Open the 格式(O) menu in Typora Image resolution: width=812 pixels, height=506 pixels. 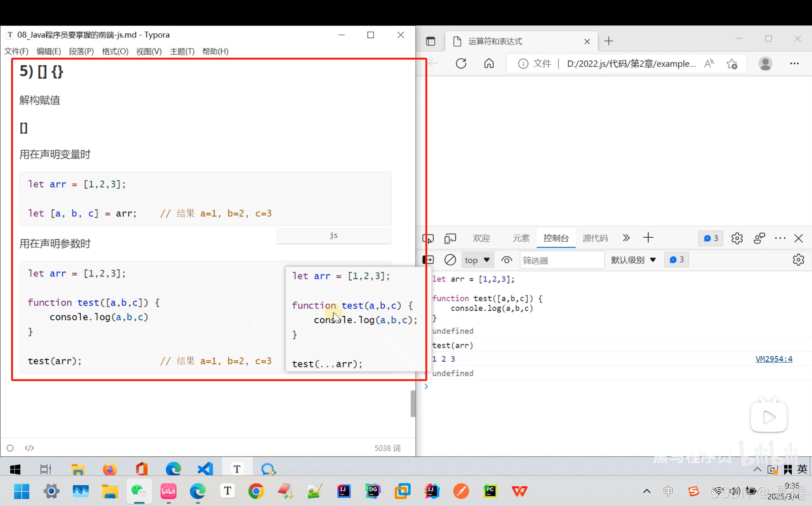click(x=115, y=51)
